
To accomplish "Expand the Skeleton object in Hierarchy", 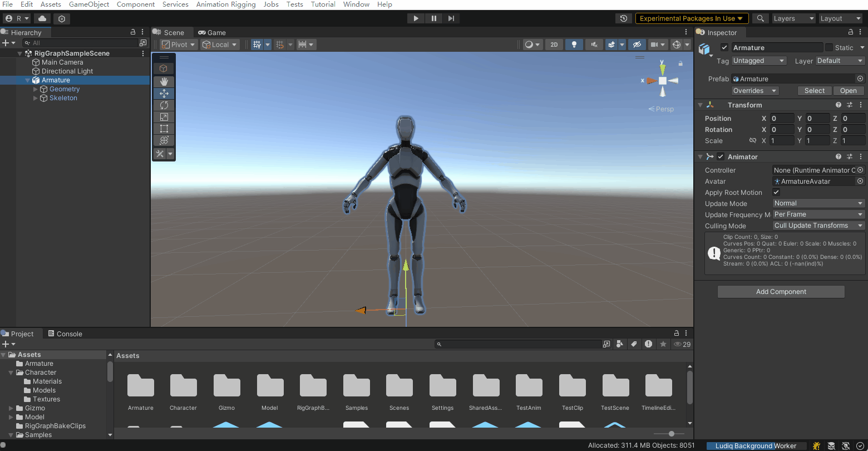I will (x=36, y=98).
